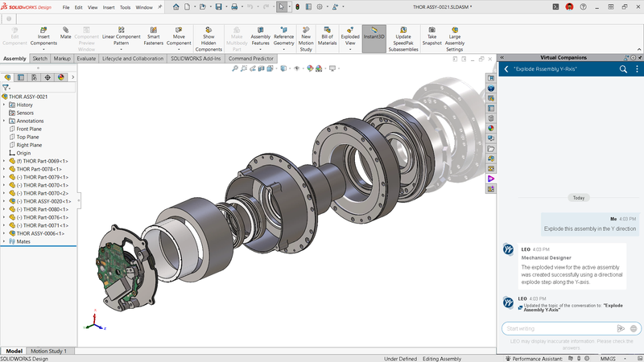The image size is (644, 362).
Task: Click the Rebuild traffic light icon
Action: click(297, 7)
